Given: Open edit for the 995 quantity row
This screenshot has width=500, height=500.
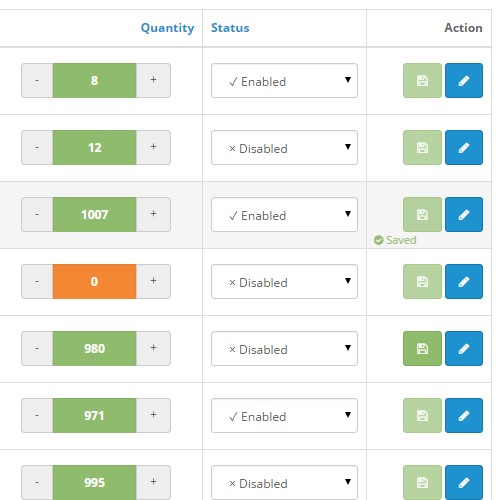Looking at the screenshot, I should [x=464, y=482].
